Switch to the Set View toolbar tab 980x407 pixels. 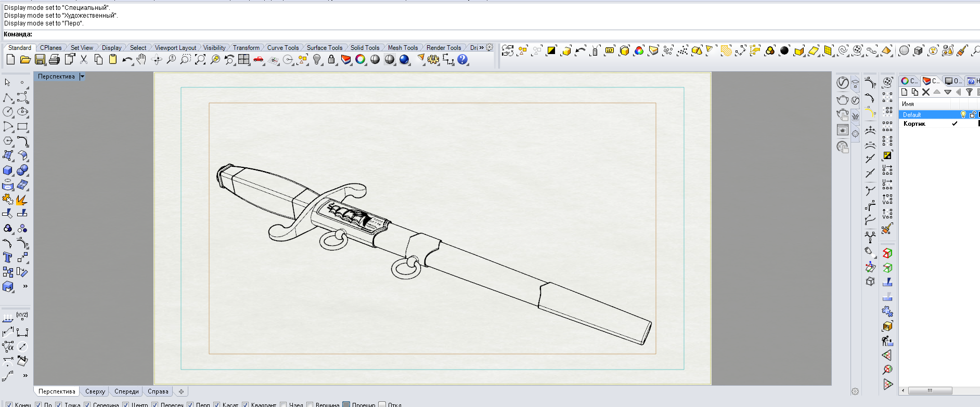tap(82, 47)
